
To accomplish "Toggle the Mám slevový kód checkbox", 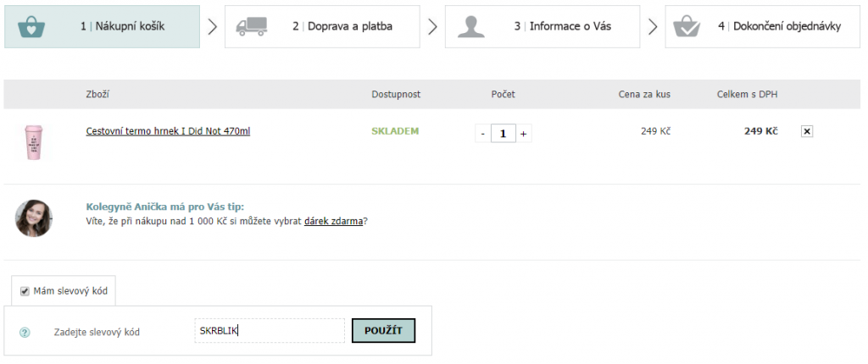I will click(25, 291).
